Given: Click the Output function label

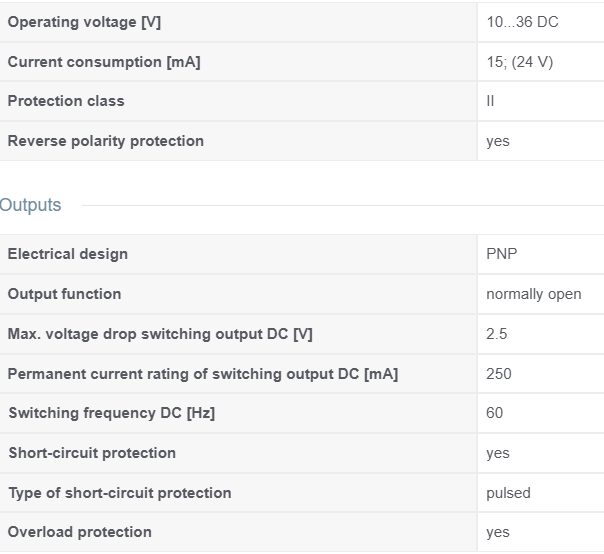Looking at the screenshot, I should click(64, 294).
